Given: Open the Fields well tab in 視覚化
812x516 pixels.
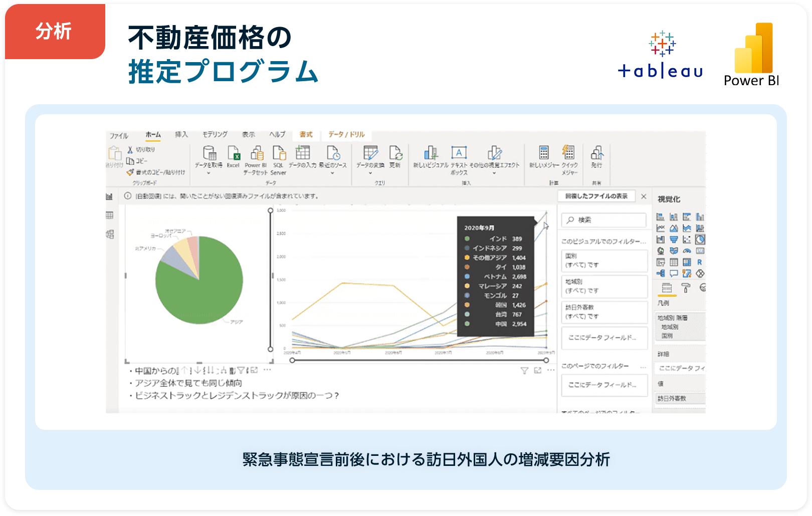Looking at the screenshot, I should click(x=667, y=288).
